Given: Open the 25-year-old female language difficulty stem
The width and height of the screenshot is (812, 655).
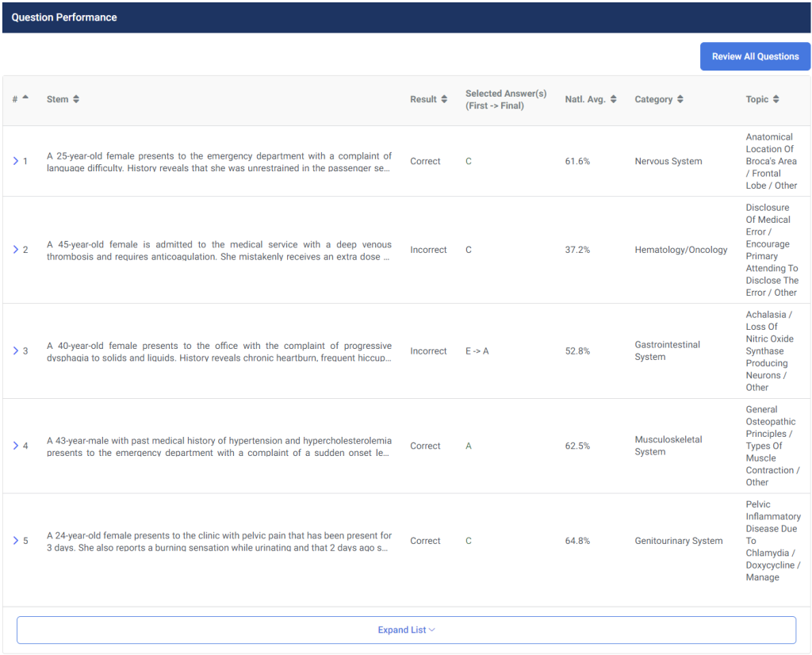Looking at the screenshot, I should [x=219, y=162].
